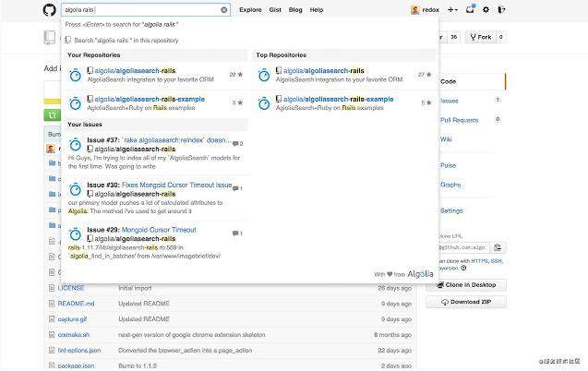Viewport: 588px width, 371px height.
Task: Click the stopwatch icon beside Issue #29
Action: click(75, 233)
